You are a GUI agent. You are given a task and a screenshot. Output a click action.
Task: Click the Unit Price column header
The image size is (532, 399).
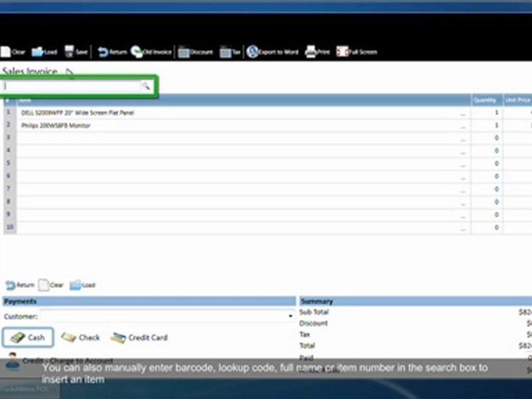click(x=518, y=100)
